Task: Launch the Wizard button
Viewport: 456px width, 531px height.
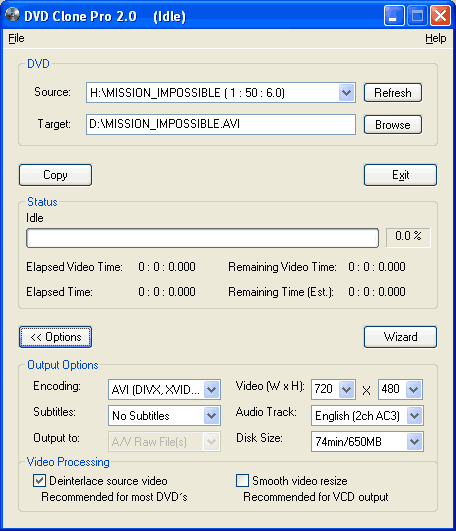Action: (x=400, y=337)
